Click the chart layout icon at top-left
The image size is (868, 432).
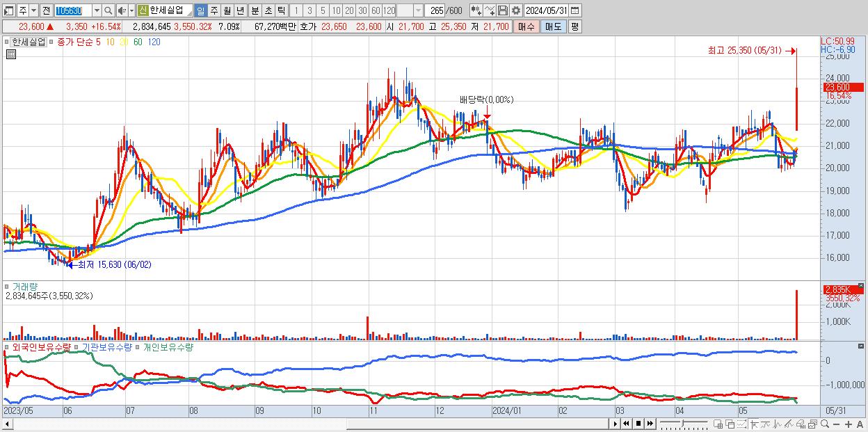(x=8, y=10)
